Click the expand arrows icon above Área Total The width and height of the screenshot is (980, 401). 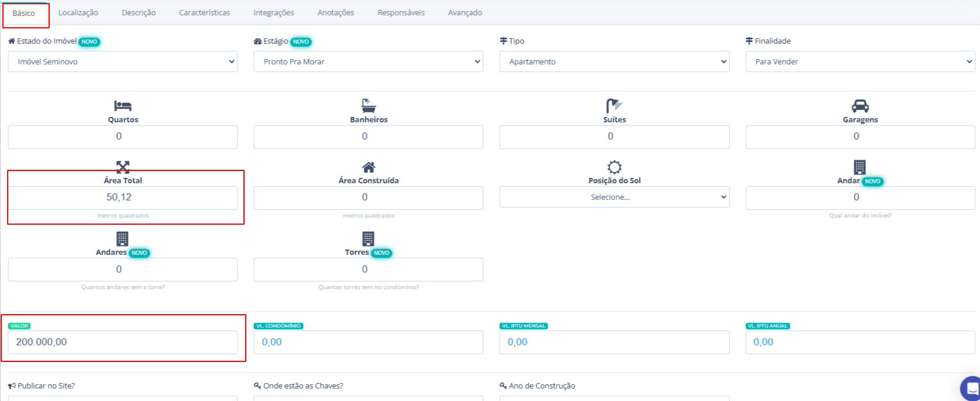tap(123, 167)
